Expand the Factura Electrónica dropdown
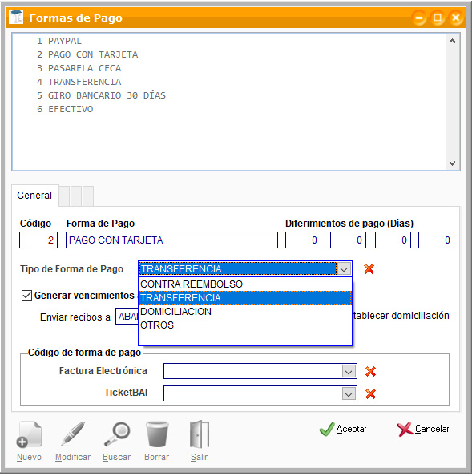The image size is (472, 476). pos(349,371)
